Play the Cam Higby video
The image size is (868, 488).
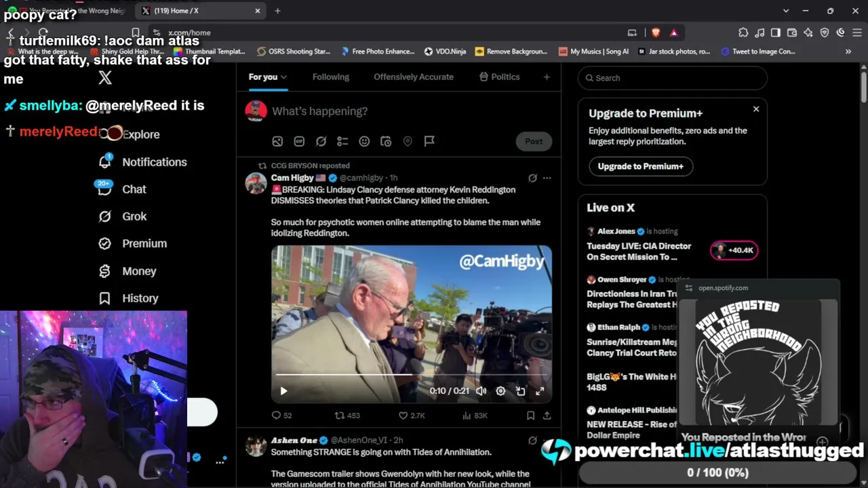tap(283, 391)
